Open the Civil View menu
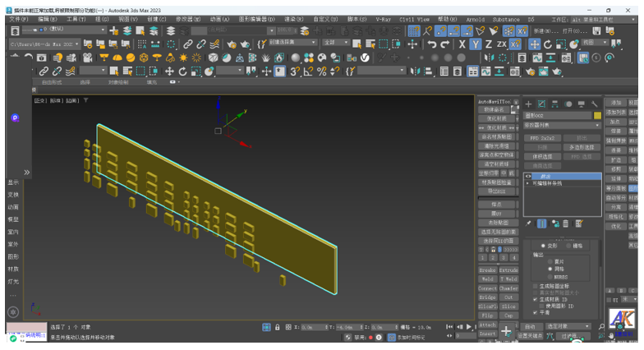 pos(414,19)
